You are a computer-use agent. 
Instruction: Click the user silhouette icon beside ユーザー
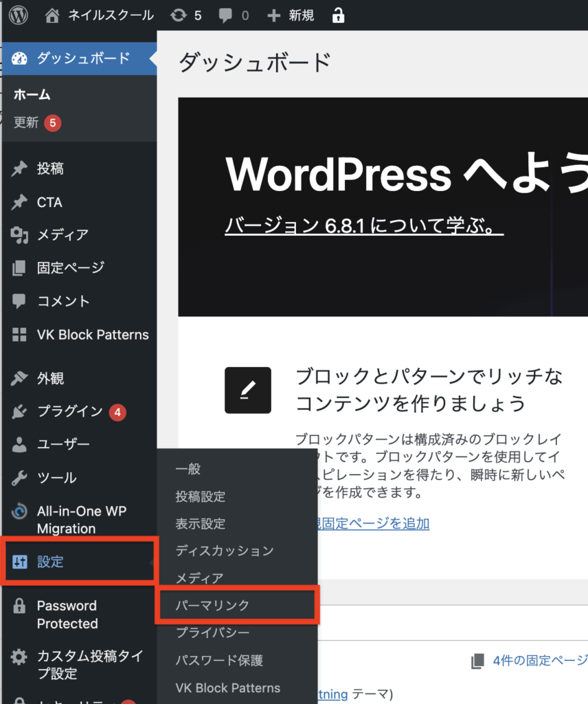[x=19, y=445]
